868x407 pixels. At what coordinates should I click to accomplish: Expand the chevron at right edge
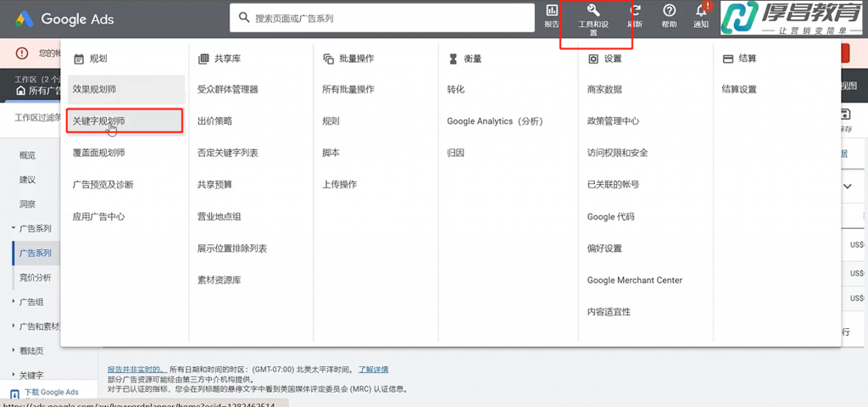click(x=847, y=186)
